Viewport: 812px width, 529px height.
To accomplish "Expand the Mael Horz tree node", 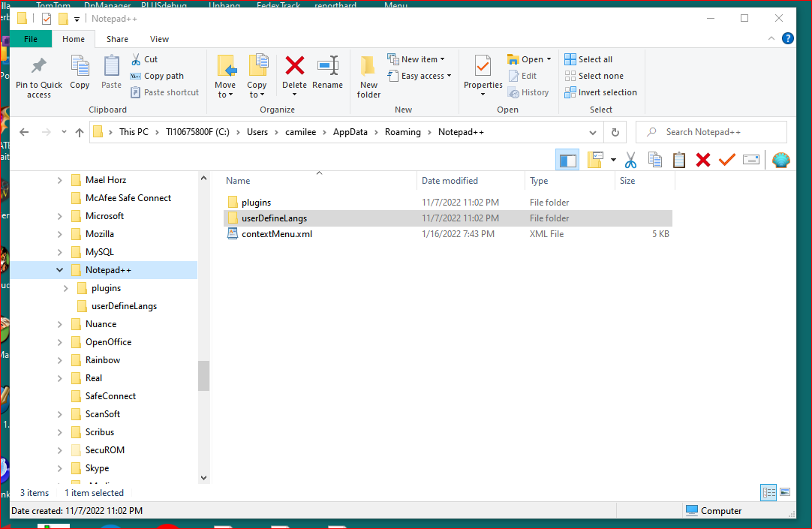I will tap(59, 180).
